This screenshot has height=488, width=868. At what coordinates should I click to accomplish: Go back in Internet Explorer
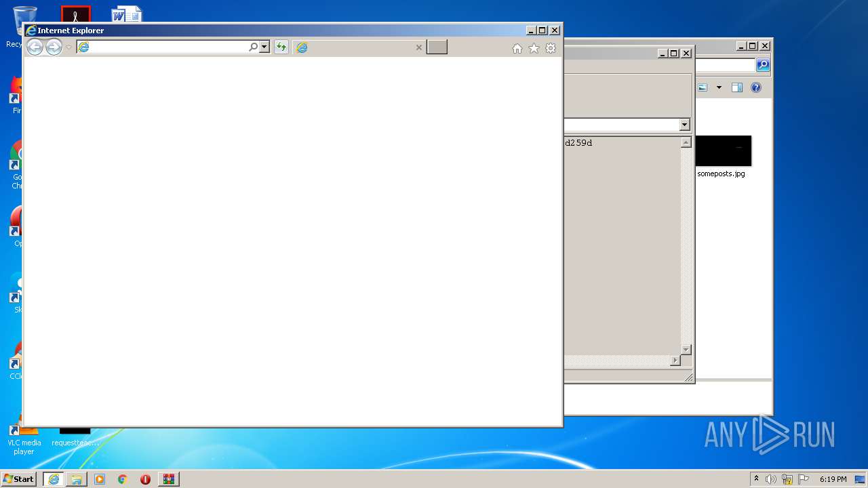click(x=35, y=47)
